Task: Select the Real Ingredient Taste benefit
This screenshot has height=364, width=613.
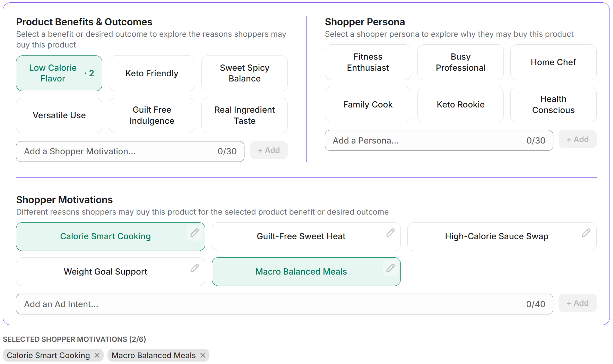Action: pyautogui.click(x=244, y=115)
